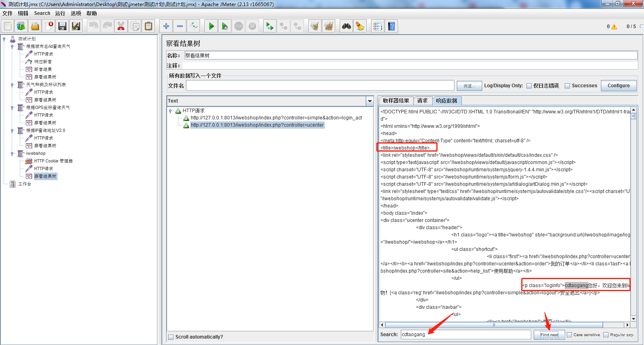Viewport: 644px width, 345px height.
Task: Click the 浏览... browse button
Action: click(469, 86)
